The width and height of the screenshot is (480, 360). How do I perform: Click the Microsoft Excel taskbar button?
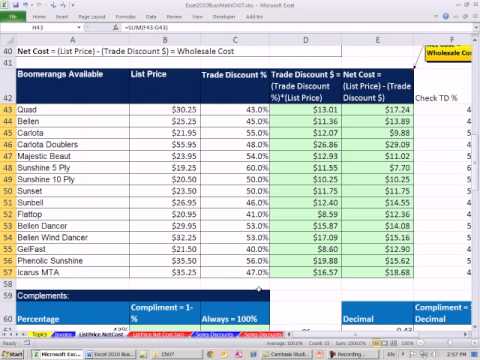tap(57, 354)
